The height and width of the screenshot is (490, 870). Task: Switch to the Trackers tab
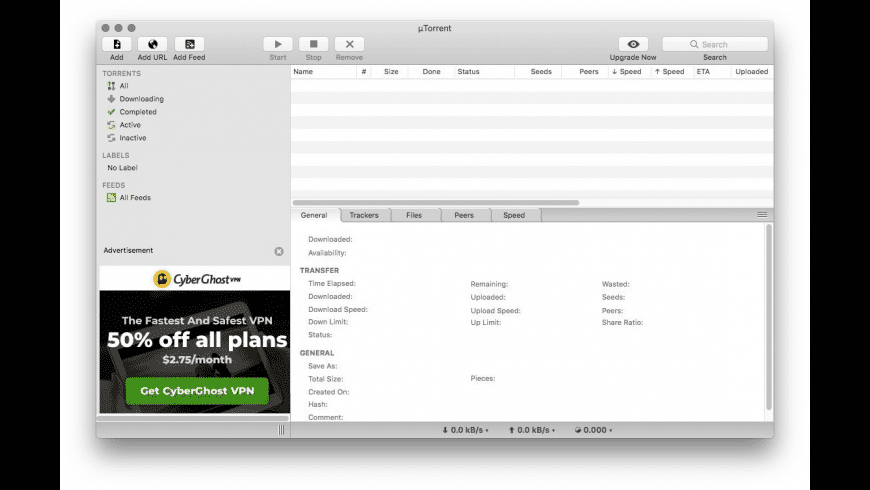[x=364, y=215]
